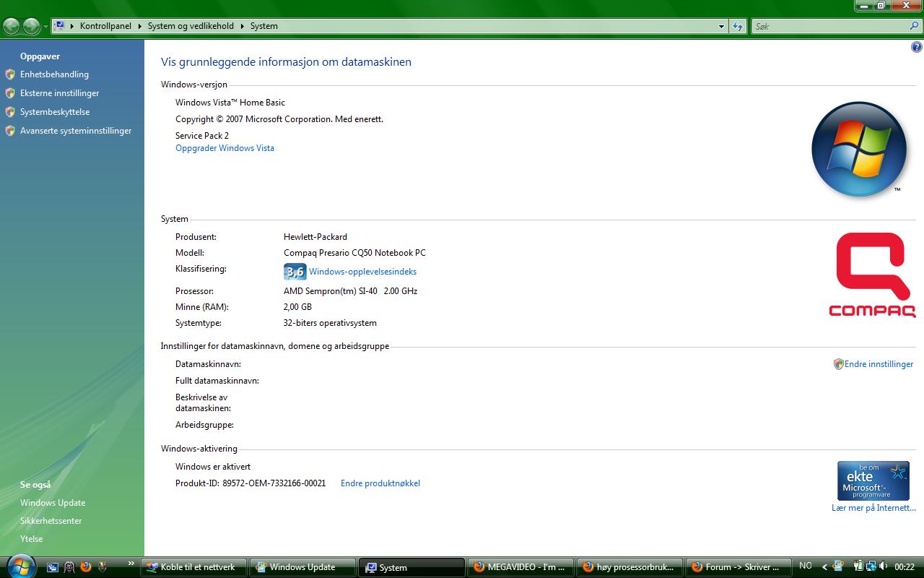This screenshot has height=578, width=924.
Task: Click the Compaq Presario CQ50 Notebook PC text
Action: point(354,253)
